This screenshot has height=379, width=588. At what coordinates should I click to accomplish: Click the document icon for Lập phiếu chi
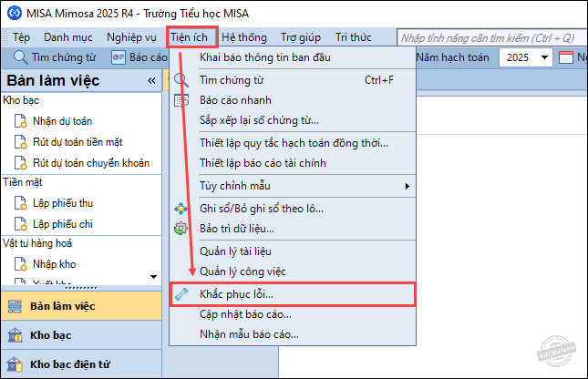click(20, 224)
